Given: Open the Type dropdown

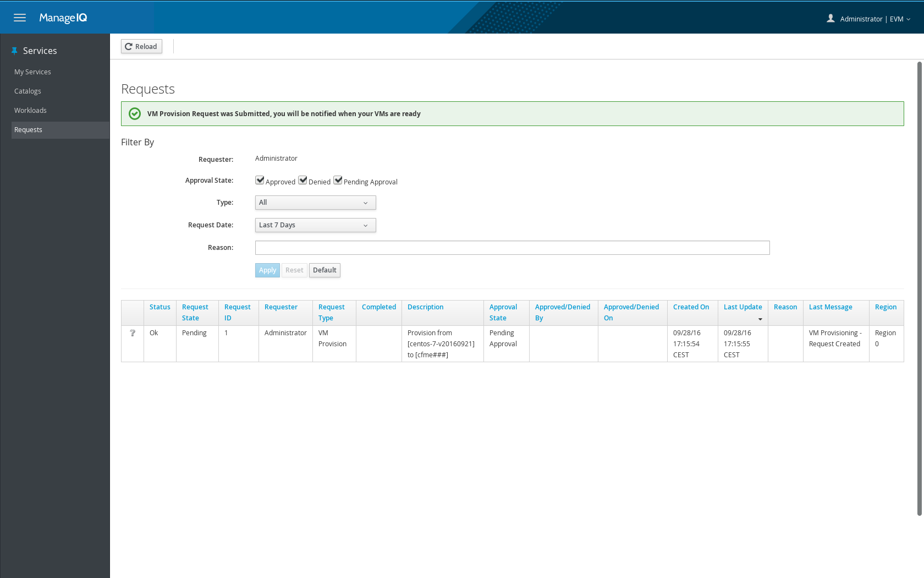Looking at the screenshot, I should pos(316,203).
